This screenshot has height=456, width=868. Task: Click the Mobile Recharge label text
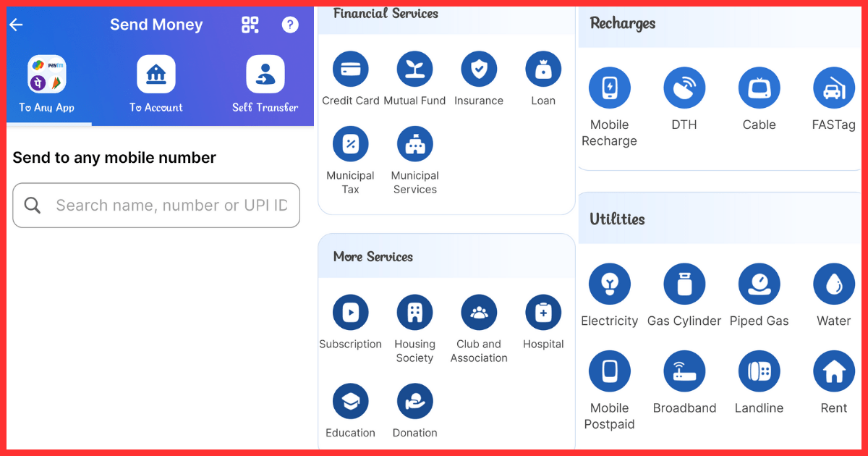coord(610,132)
